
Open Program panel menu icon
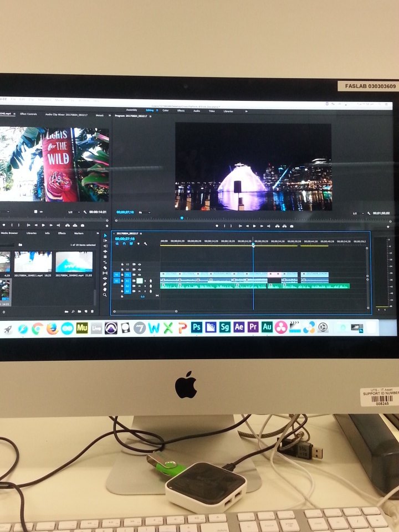coord(150,116)
